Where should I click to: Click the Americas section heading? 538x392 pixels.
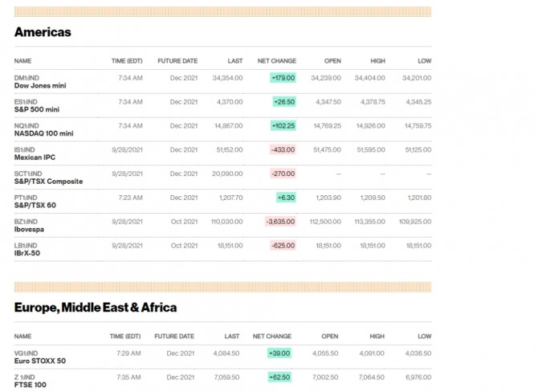[43, 32]
